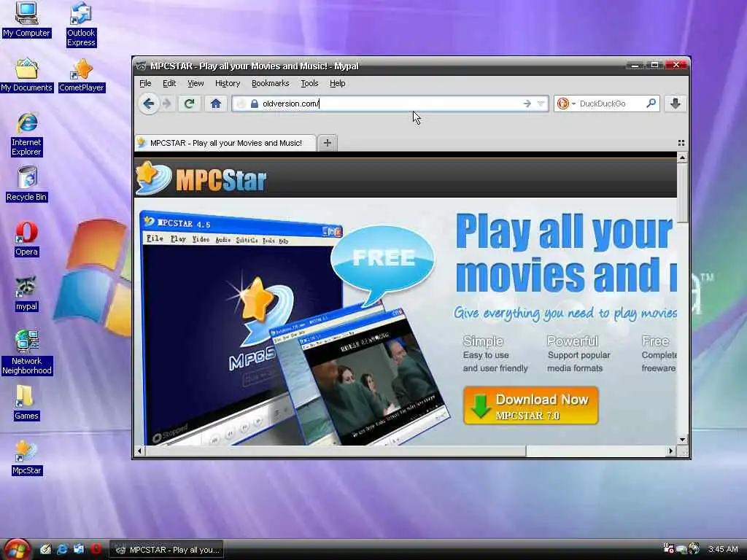Screen dimensions: 747x560
Task: Click the magnifier search icon
Action: tap(651, 104)
